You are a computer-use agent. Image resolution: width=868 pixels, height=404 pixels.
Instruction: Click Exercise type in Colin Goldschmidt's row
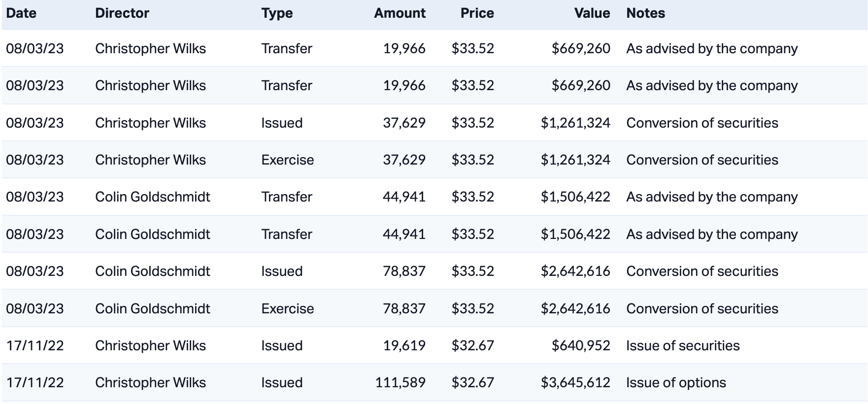tap(287, 308)
